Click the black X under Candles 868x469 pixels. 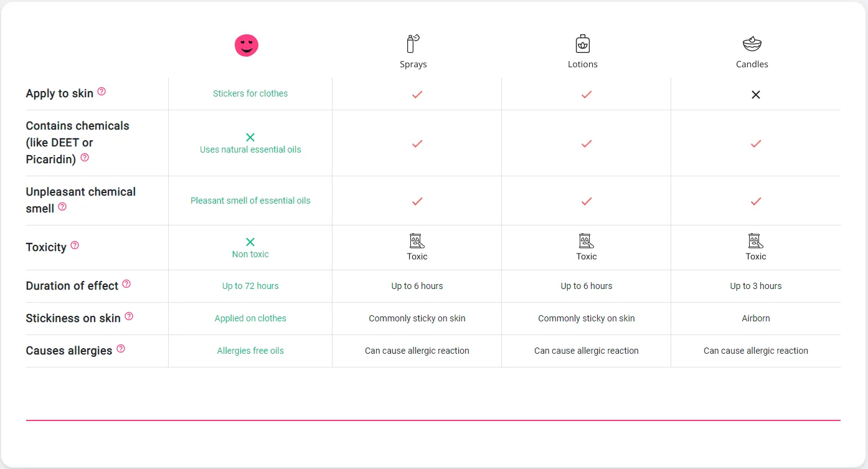tap(756, 95)
